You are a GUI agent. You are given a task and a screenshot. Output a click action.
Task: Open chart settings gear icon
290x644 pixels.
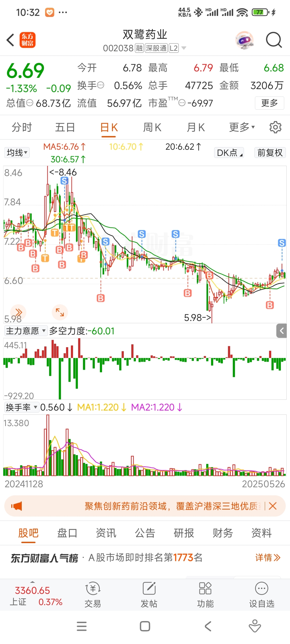[x=275, y=127]
